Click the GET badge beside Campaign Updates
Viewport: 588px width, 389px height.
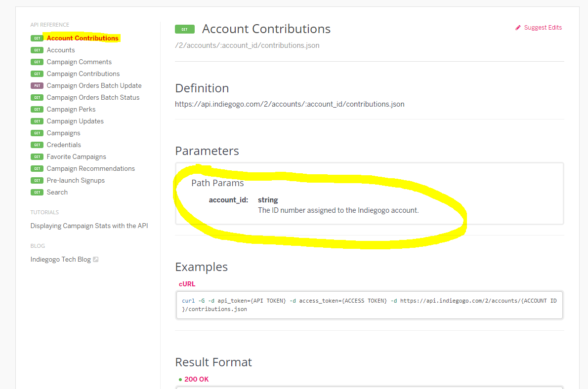coord(37,121)
